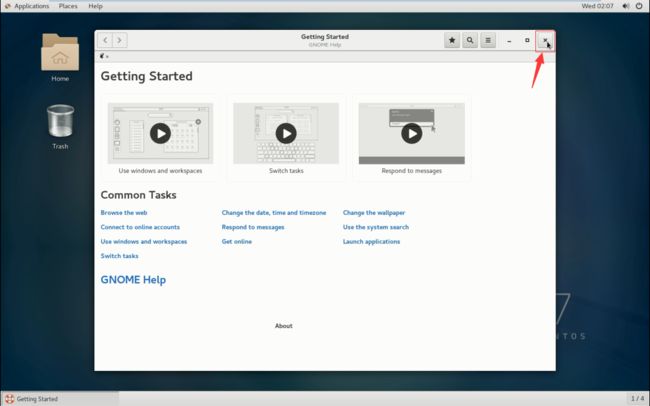Click the Getting Started page heading

[147, 76]
